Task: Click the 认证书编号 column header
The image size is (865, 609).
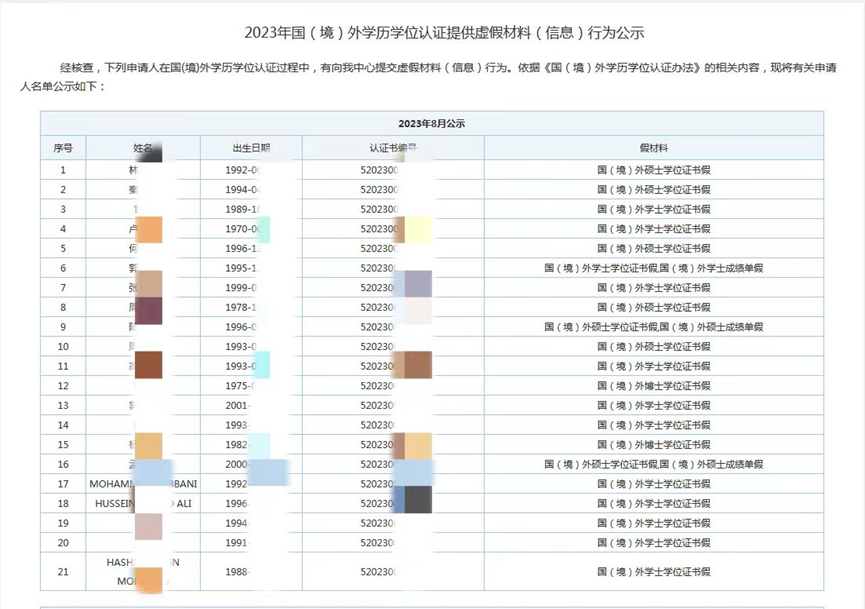Action: pos(393,148)
